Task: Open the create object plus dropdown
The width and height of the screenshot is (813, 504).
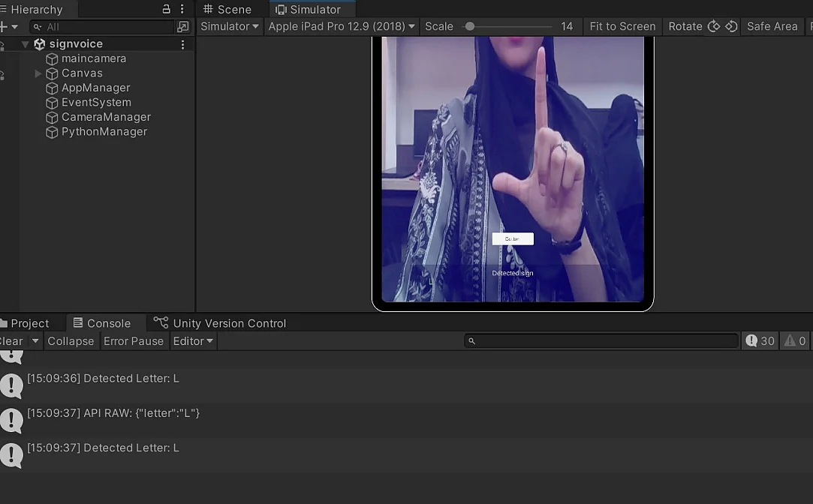Action: pos(9,26)
